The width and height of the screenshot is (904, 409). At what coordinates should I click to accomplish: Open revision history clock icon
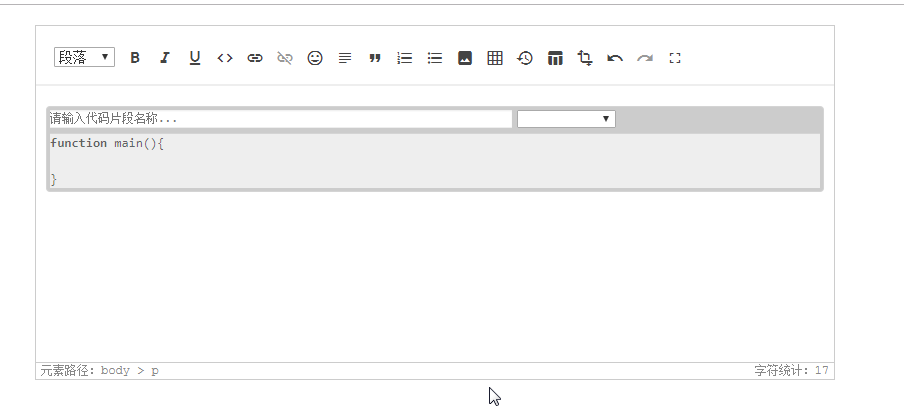point(525,58)
